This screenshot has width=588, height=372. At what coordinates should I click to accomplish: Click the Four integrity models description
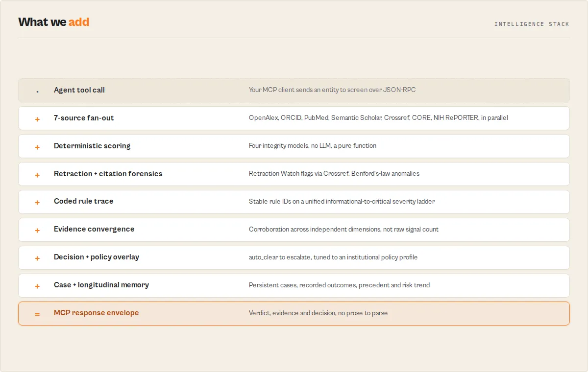tap(313, 146)
